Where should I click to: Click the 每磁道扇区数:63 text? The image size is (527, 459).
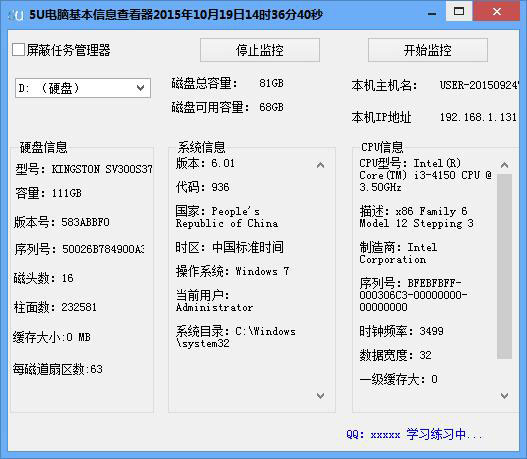click(x=58, y=369)
